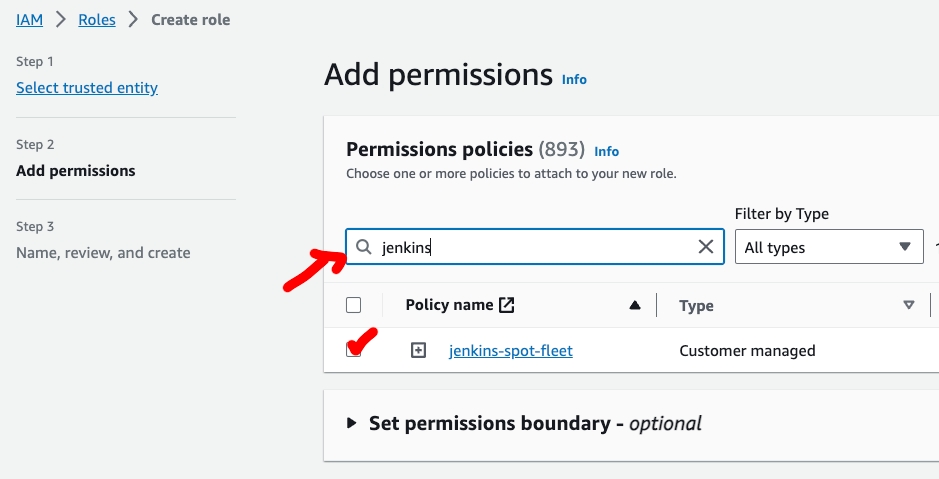Screen dimensions: 939x479
Task: Open Info link beside Permissions policies
Action: pyautogui.click(x=607, y=151)
